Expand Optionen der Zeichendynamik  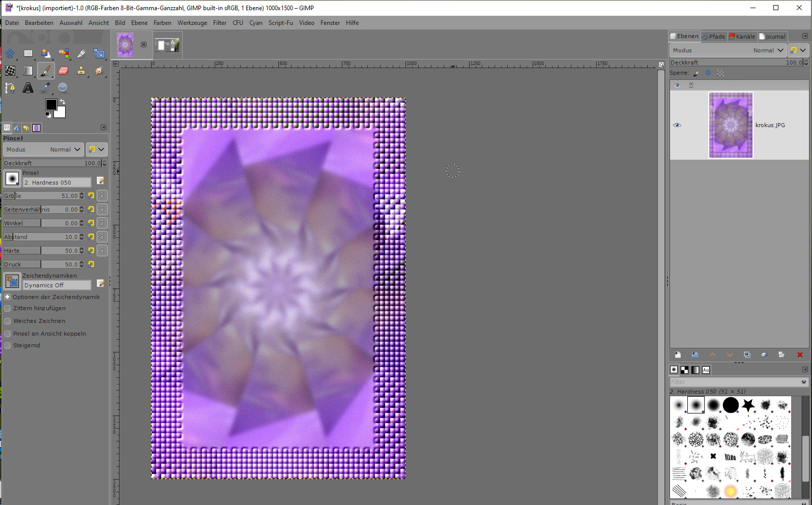(x=8, y=297)
